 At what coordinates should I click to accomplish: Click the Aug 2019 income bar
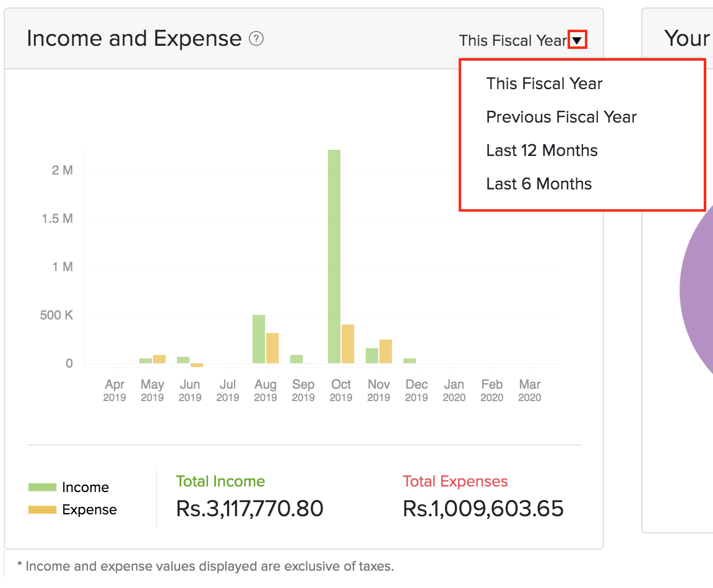coord(259,339)
